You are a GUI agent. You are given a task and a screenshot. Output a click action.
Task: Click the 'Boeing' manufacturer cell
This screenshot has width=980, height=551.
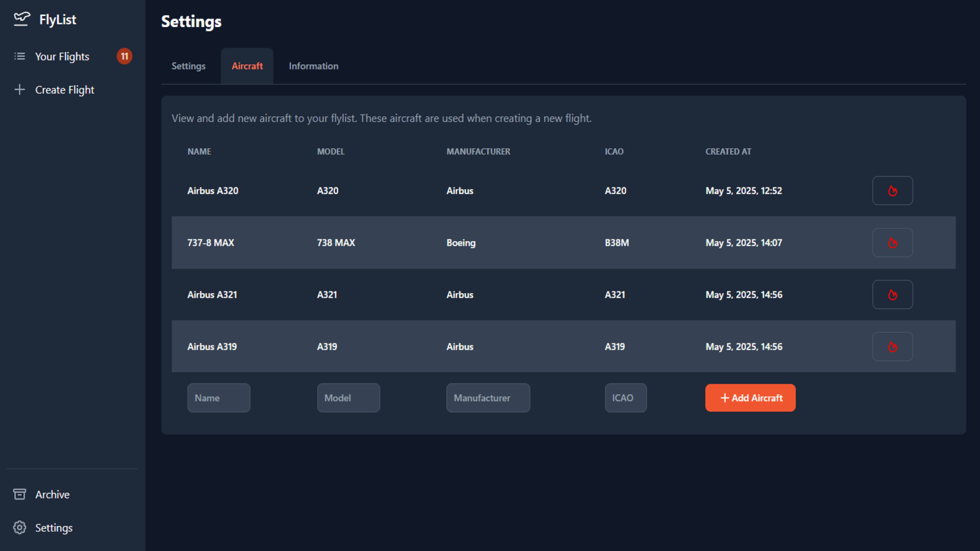click(x=461, y=243)
